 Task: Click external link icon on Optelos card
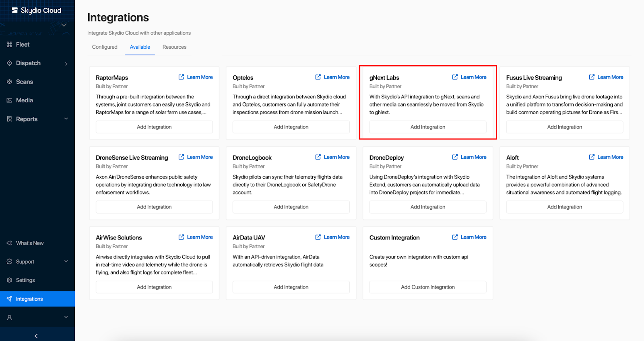click(x=318, y=77)
